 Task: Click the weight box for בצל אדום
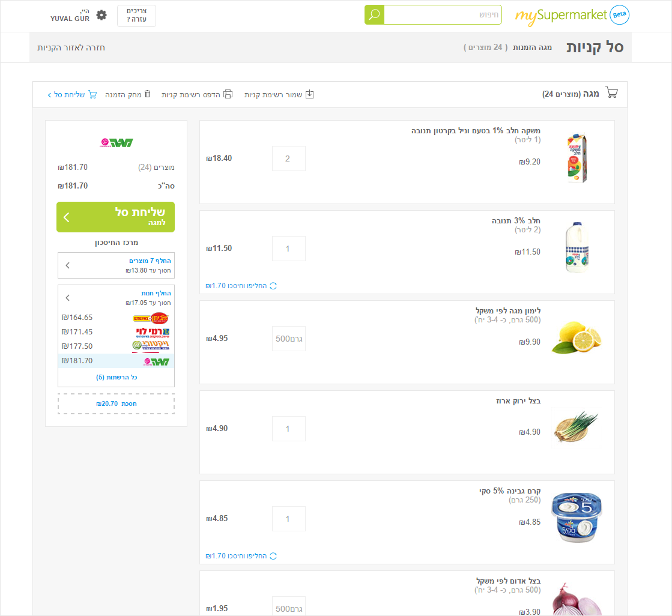(289, 606)
